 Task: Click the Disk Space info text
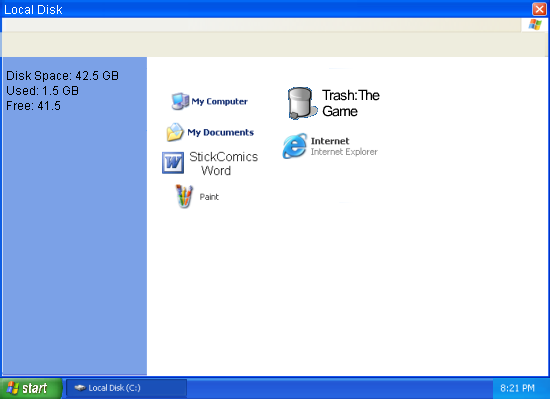[x=62, y=76]
